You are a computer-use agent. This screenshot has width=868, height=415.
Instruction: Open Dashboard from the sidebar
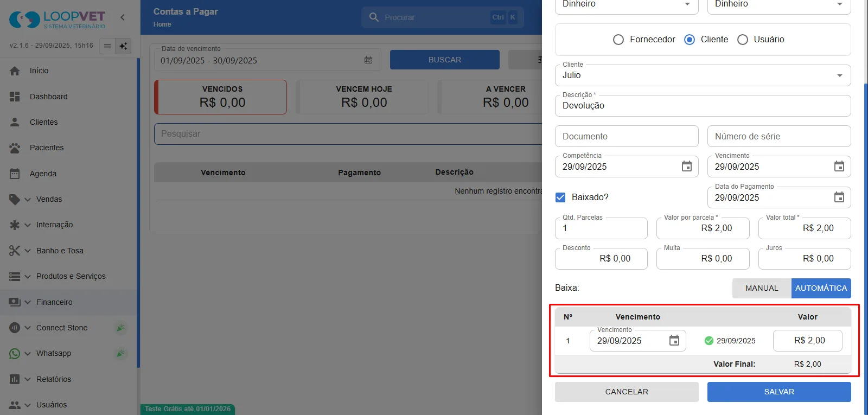pyautogui.click(x=49, y=97)
